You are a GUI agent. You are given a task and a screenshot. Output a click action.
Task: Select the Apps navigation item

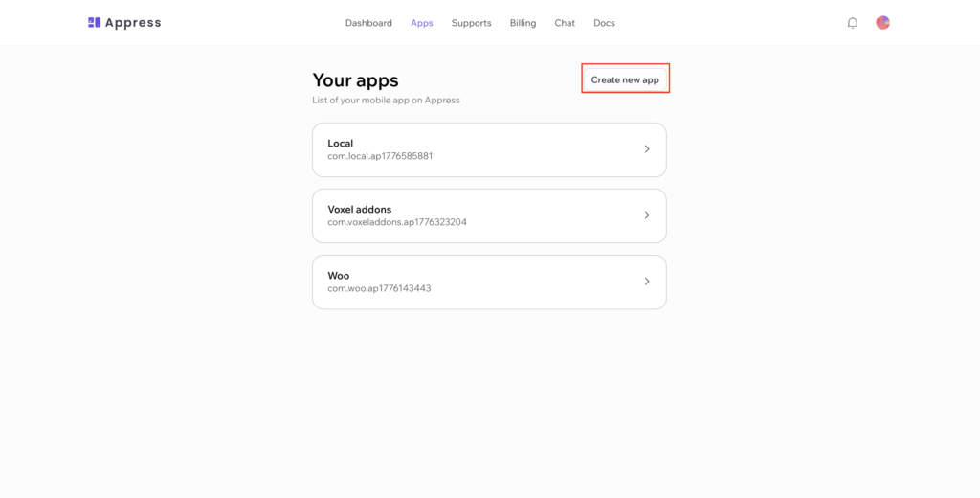(x=422, y=23)
